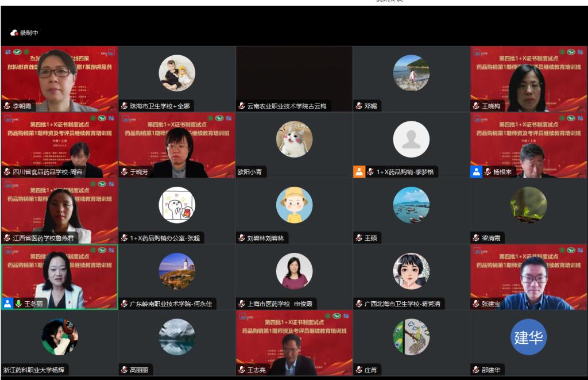The image size is (588, 380).
Task: Click the blue person badge next to 杨根来
Action: tap(476, 171)
